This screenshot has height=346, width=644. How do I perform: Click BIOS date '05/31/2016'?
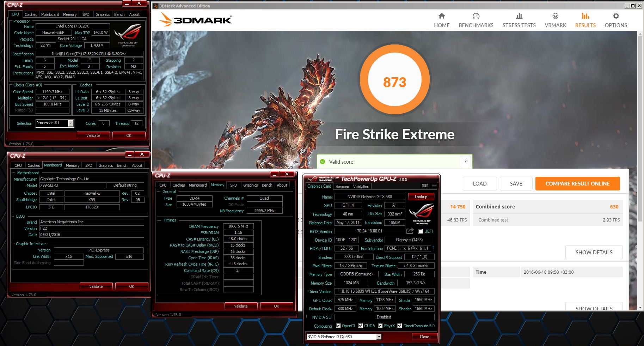pos(92,235)
